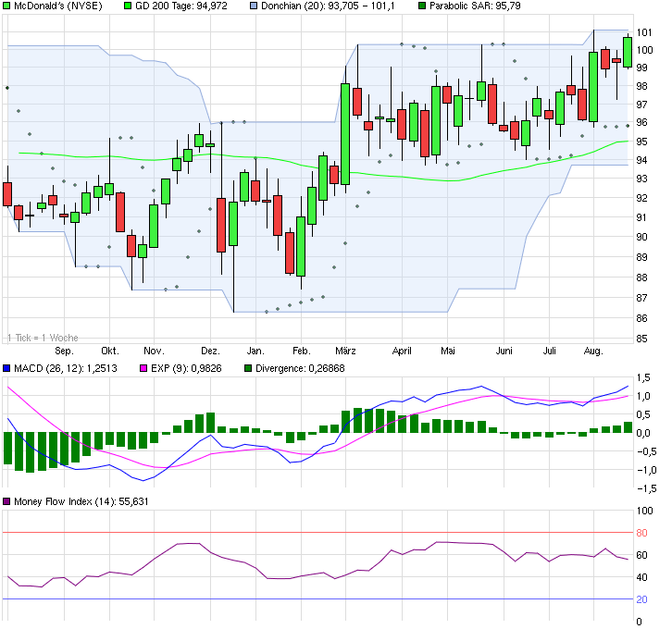Click the GD 200 Tage legend square
This screenshot has width=672, height=629.
point(128,6)
